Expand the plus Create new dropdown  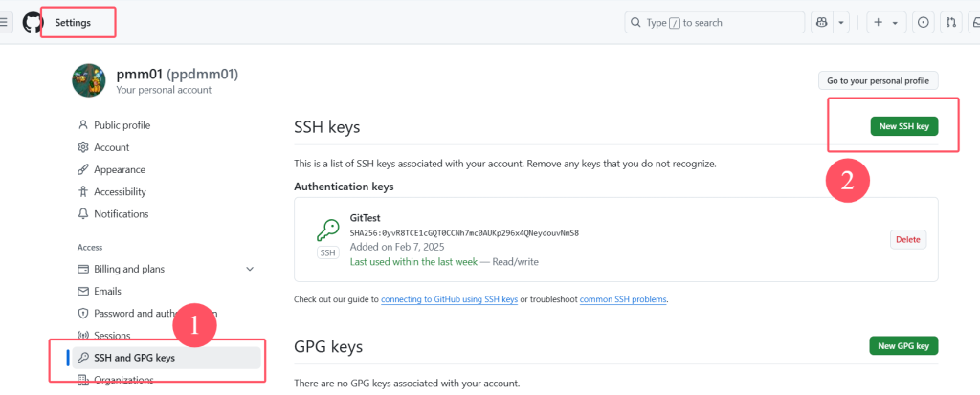886,22
